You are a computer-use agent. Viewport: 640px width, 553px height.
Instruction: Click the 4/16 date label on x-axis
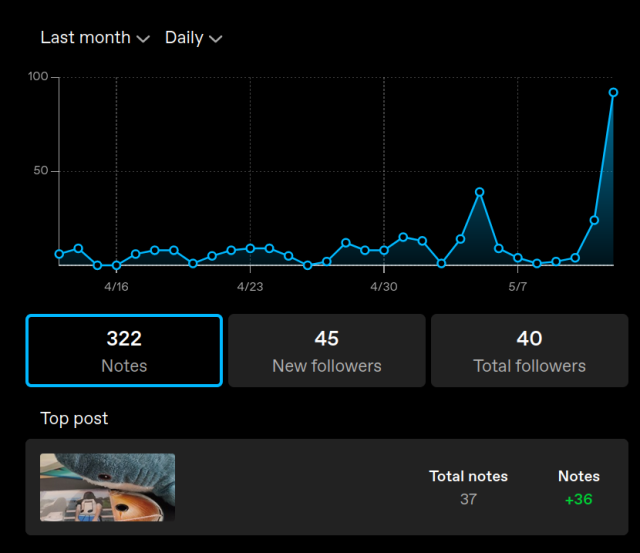[x=116, y=287]
